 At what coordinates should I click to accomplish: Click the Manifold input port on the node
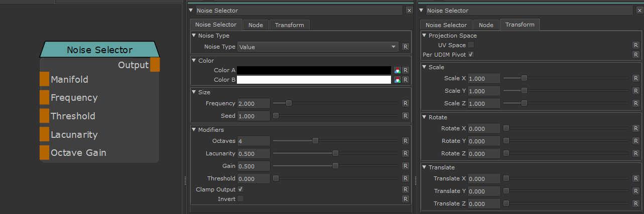(x=44, y=79)
